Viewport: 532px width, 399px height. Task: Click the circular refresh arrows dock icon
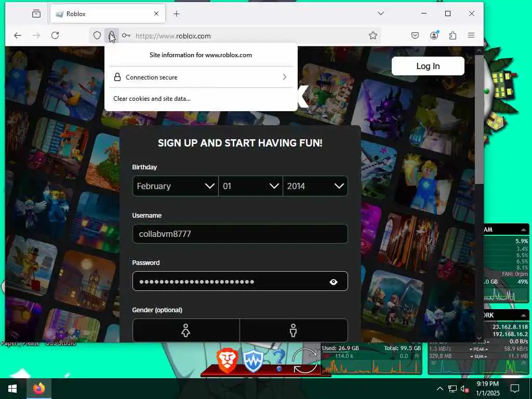click(x=304, y=361)
